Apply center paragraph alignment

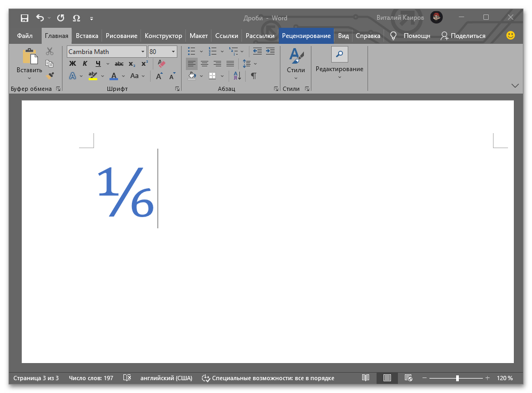[204, 64]
